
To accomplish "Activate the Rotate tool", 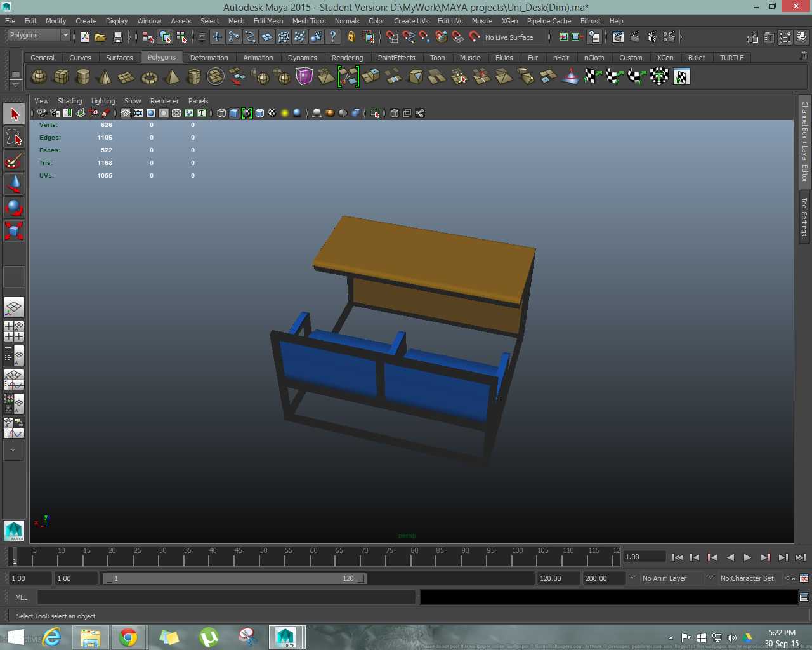I will click(14, 208).
